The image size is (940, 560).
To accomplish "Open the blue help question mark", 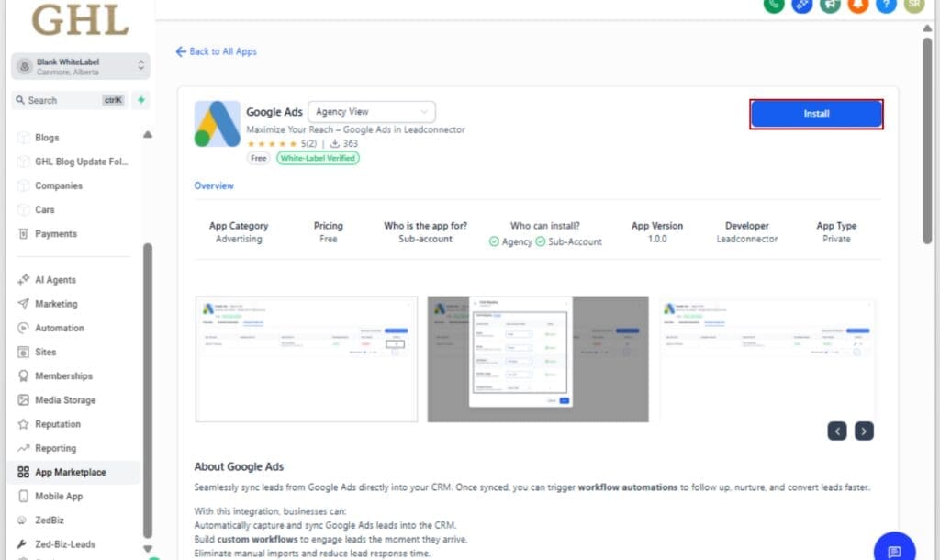I will click(886, 5).
